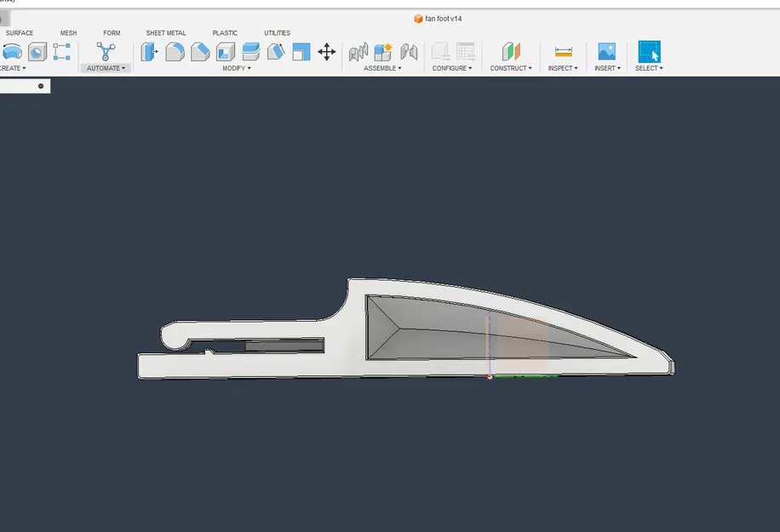Select the Chamfer tool
Viewport: 780px width, 532px height.
point(200,52)
